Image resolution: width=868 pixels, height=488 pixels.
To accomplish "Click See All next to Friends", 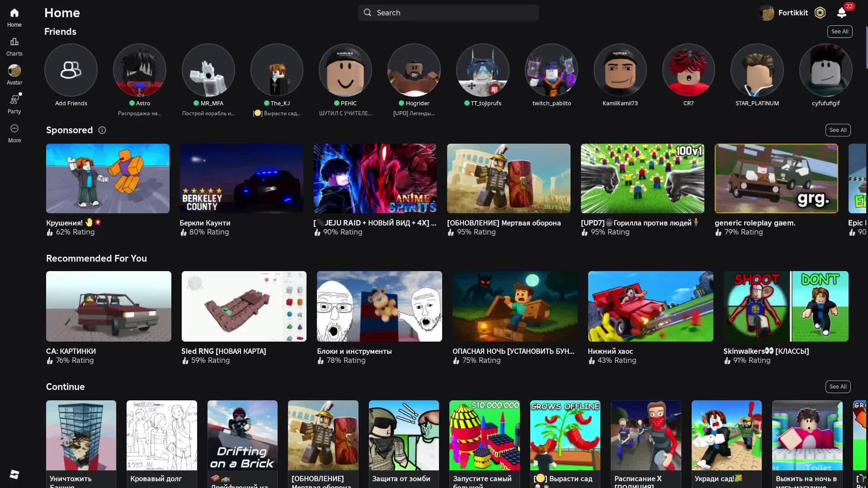I will click(840, 32).
